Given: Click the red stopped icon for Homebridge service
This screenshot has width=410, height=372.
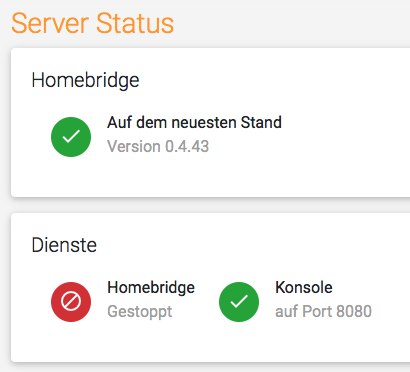Looking at the screenshot, I should coord(71,302).
